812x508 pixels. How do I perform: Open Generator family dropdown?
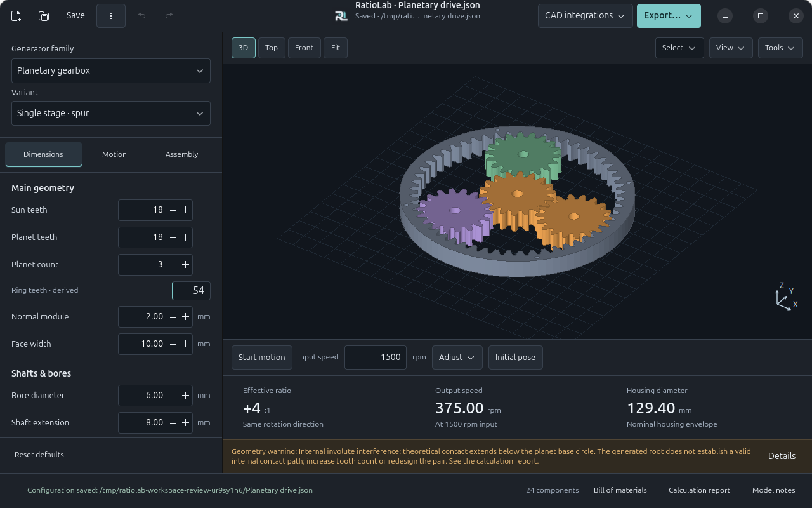point(111,71)
